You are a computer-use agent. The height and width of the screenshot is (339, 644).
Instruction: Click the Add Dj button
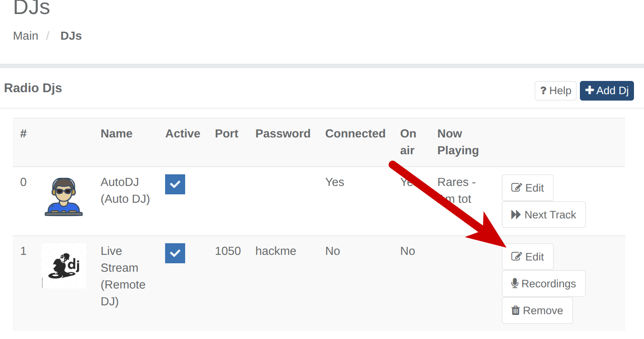click(x=606, y=91)
